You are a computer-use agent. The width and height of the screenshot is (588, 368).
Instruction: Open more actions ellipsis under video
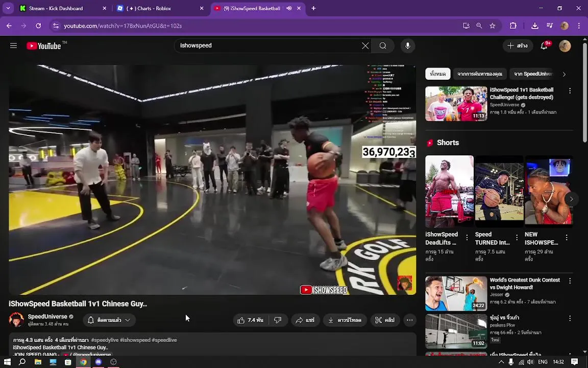(x=410, y=320)
